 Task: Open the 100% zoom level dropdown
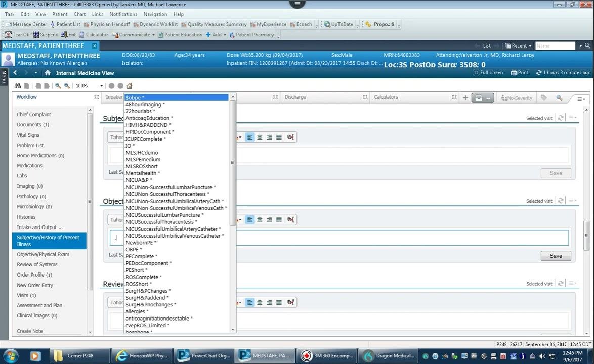(101, 86)
